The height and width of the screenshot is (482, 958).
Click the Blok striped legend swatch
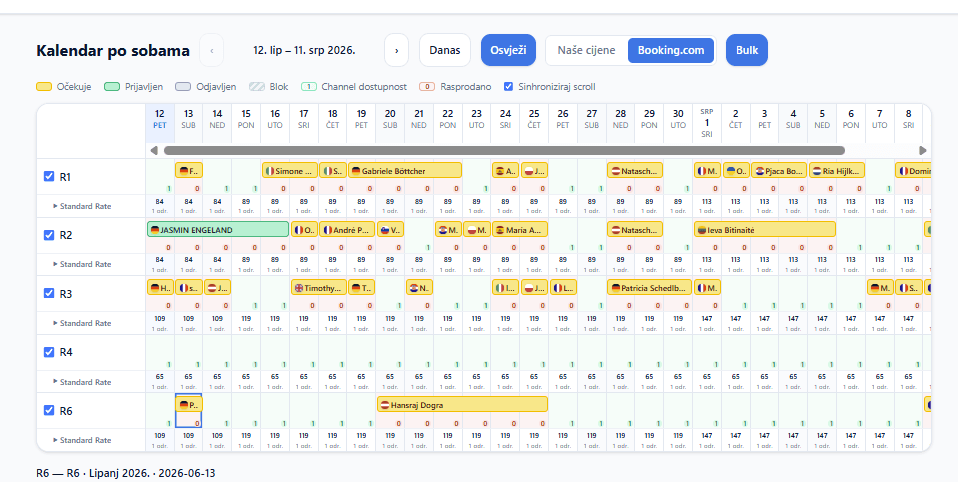coord(256,87)
